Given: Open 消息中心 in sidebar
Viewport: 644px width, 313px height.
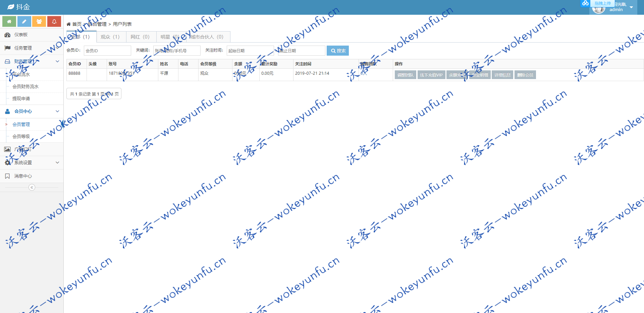Looking at the screenshot, I should [x=32, y=176].
